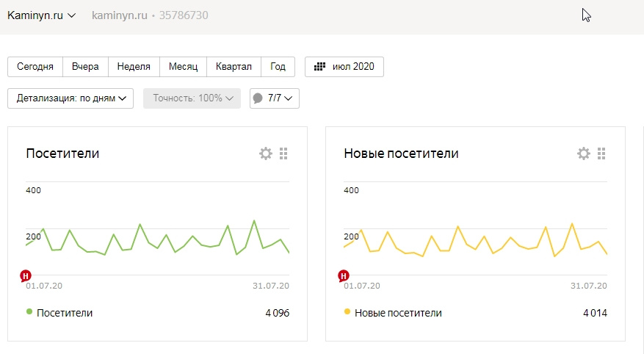This screenshot has height=354, width=644.
Task: Open settings gear on Посетители widget
Action: pyautogui.click(x=266, y=153)
